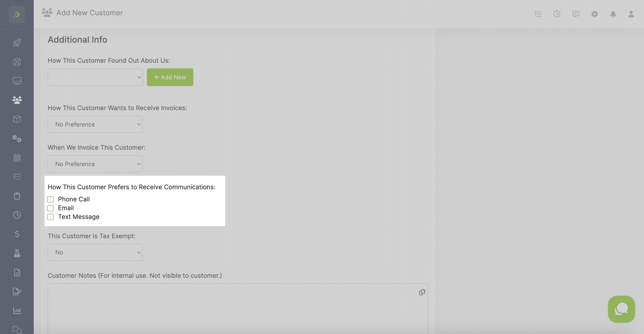Screen dimensions: 644x334
Task: Click the Text Message label text
Action: [x=79, y=217]
